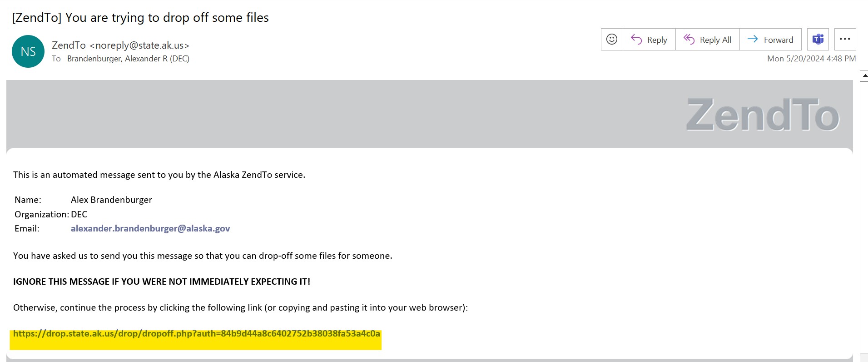This screenshot has width=868, height=362.
Task: Click the scrollbar up arrow
Action: pyautogui.click(x=864, y=76)
